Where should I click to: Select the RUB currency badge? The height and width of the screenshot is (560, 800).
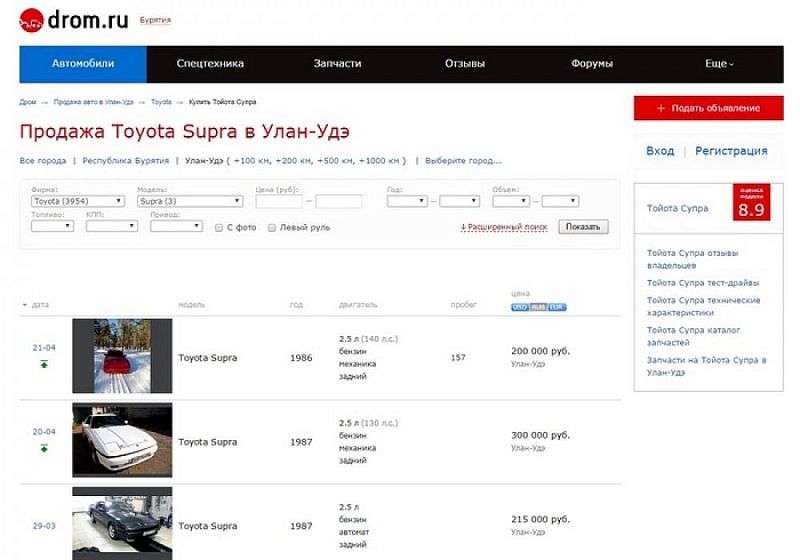point(538,307)
